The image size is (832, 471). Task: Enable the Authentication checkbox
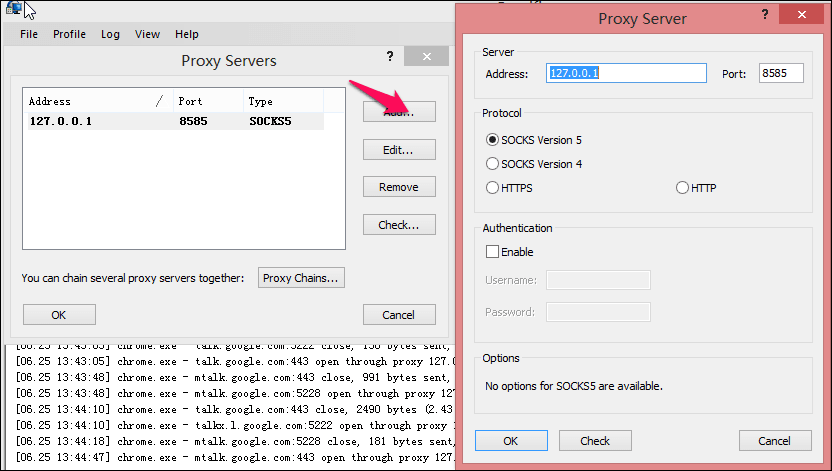point(492,251)
